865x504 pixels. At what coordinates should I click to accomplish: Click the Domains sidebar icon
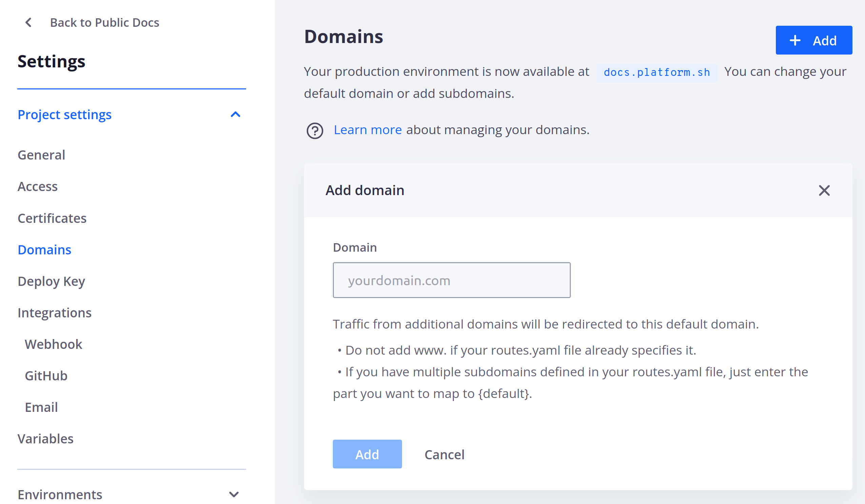(44, 250)
